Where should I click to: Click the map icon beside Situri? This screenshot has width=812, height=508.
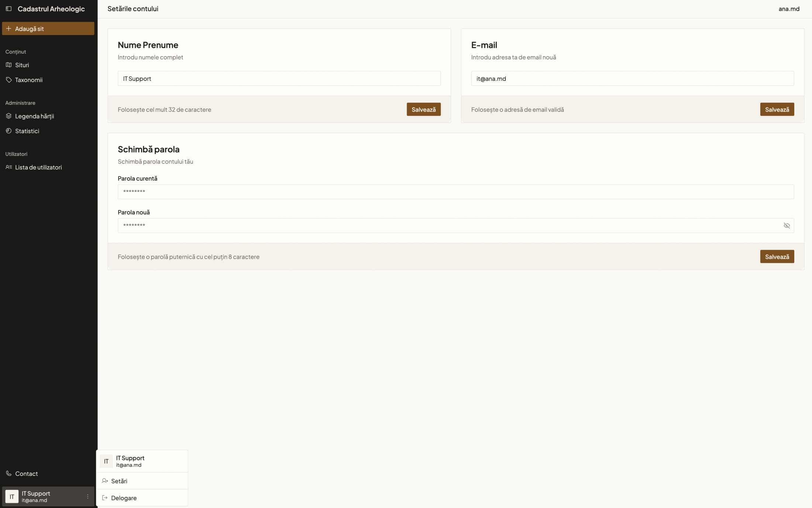(x=8, y=65)
